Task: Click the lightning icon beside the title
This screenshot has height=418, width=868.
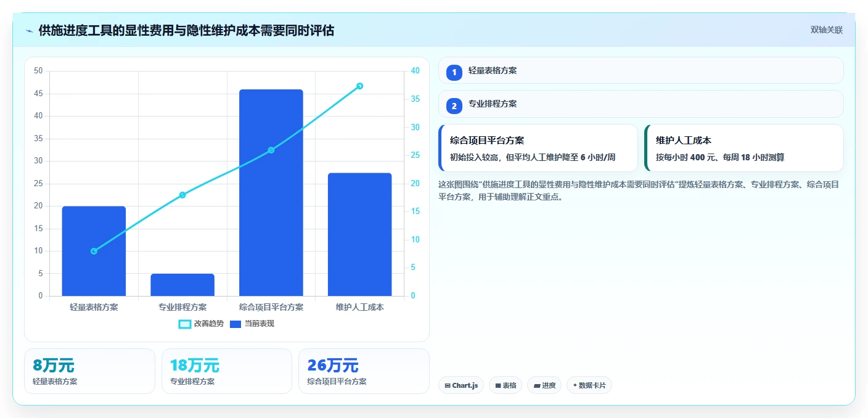Action: (x=30, y=31)
